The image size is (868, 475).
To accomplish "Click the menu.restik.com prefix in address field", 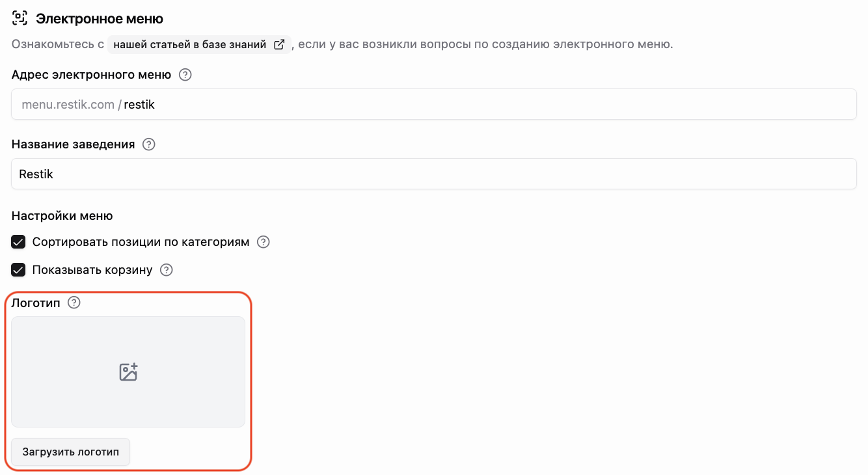I will pyautogui.click(x=68, y=104).
